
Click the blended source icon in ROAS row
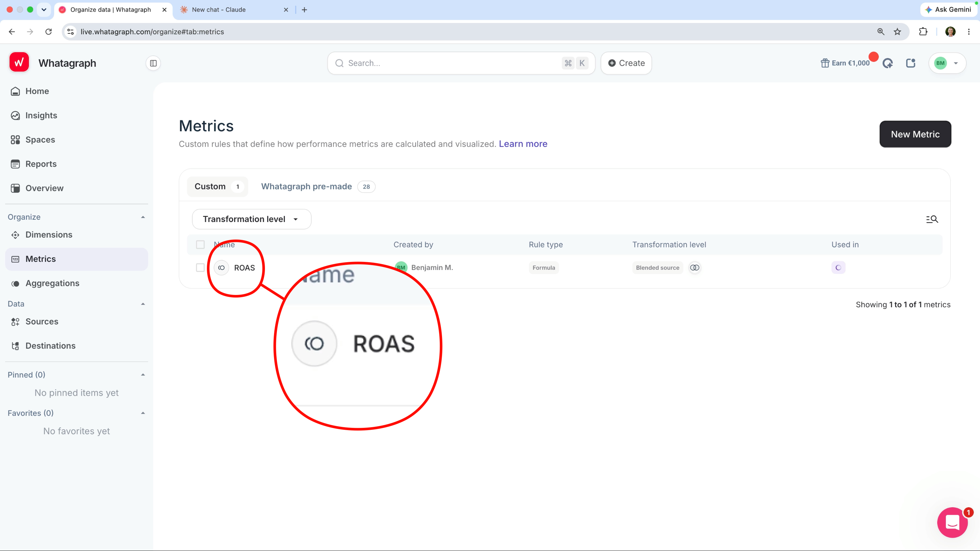pyautogui.click(x=695, y=268)
